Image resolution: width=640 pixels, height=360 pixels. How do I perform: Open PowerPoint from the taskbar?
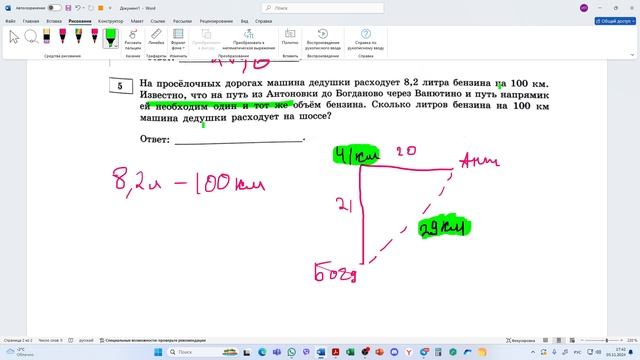(x=380, y=352)
